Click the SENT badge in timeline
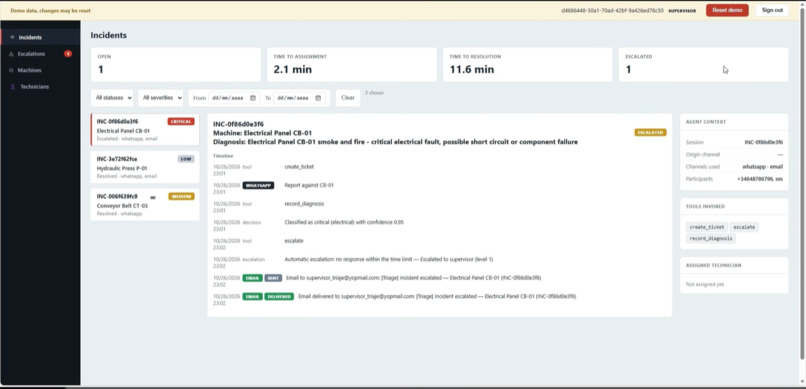Viewport: 806px width, 389px height. pyautogui.click(x=273, y=278)
